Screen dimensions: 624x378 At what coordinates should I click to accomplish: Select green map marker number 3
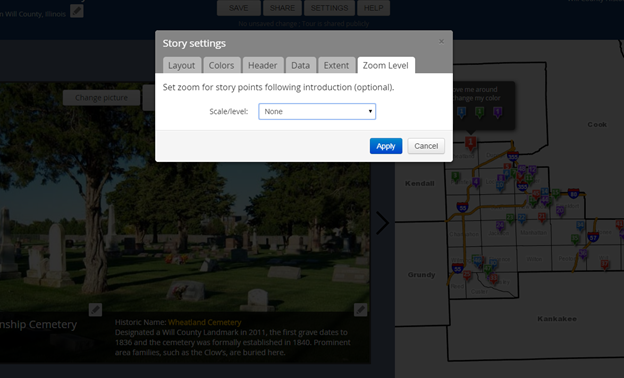point(455,176)
